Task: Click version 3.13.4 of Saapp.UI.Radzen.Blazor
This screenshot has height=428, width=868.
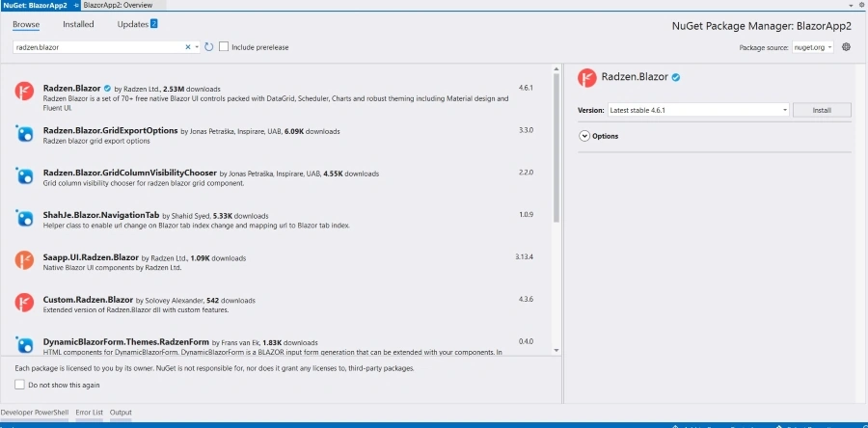Action: coord(525,257)
